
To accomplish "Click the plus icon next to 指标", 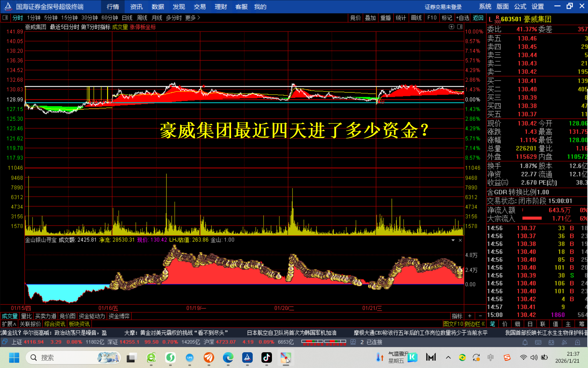I will [x=470, y=316].
